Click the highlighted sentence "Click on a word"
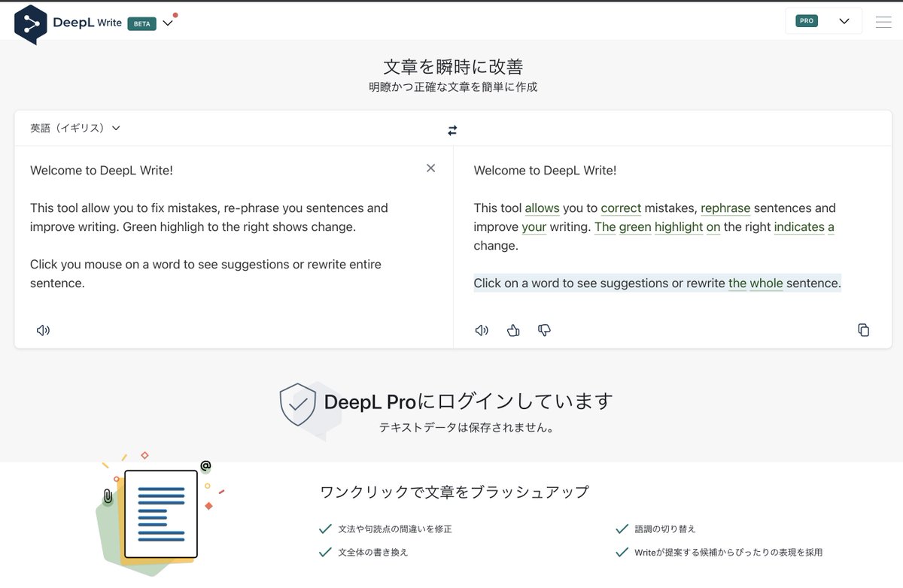This screenshot has height=588, width=903. (657, 283)
